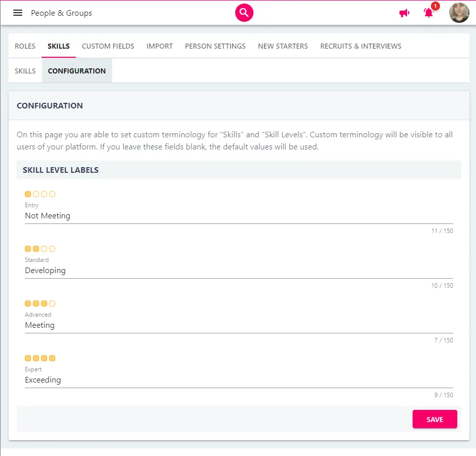
Task: Open the New Starters tab
Action: [283, 46]
